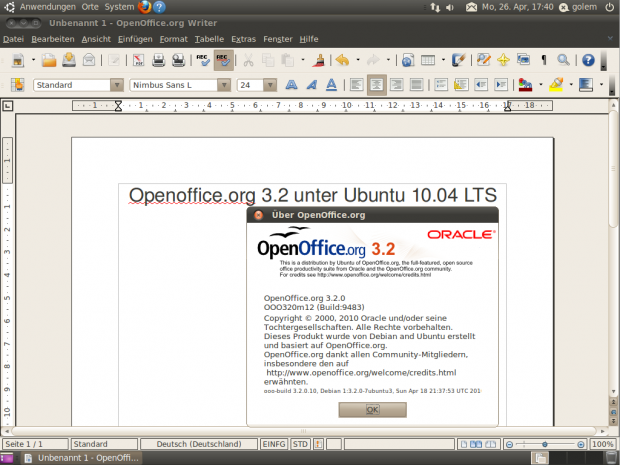The image size is (620, 465).
Task: Toggle EINFG insert mode in status bar
Action: pyautogui.click(x=274, y=444)
